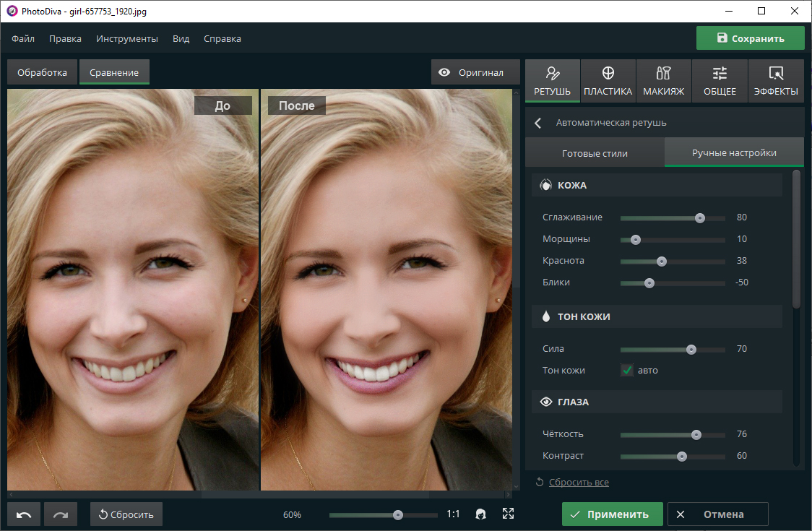Click the КОЖА section skin icon
This screenshot has height=531, width=812.
[546, 185]
